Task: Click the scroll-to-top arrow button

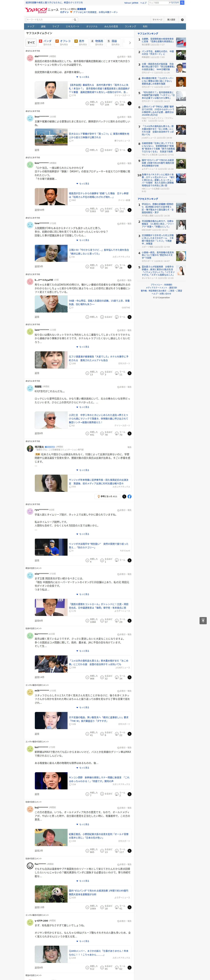Action: [x=203, y=621]
